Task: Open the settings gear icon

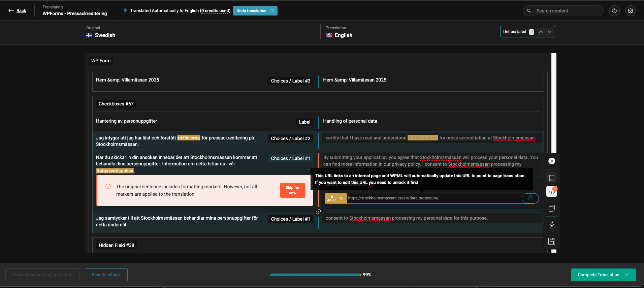Action: [x=631, y=11]
